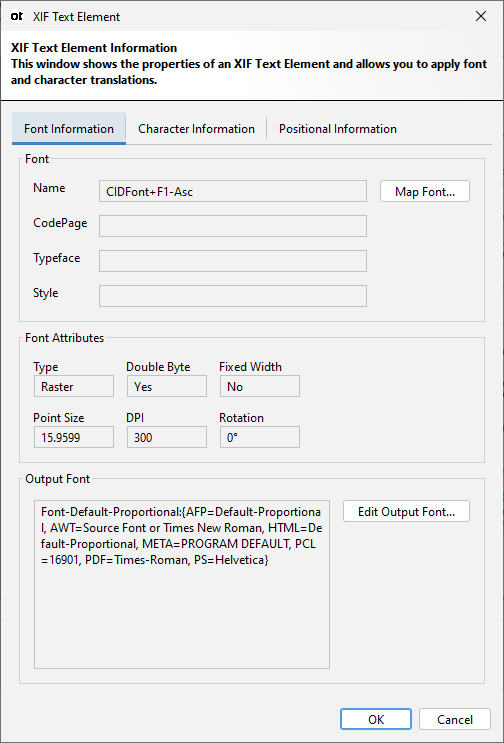Switch to the Font Information tab
The width and height of the screenshot is (504, 743).
pos(69,129)
